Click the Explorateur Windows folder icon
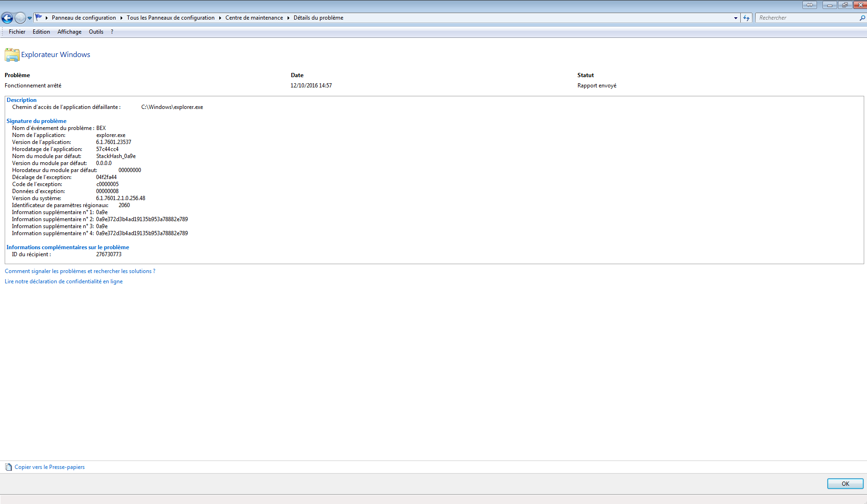867x504 pixels. tap(11, 55)
